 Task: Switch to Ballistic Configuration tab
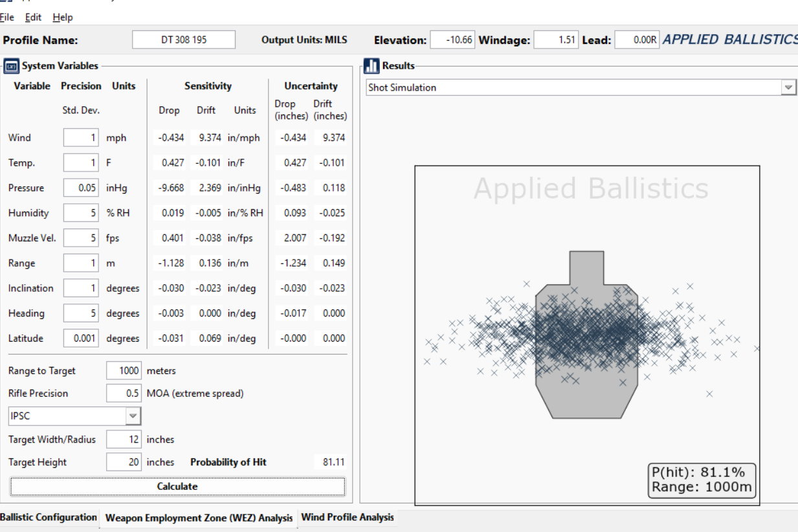point(49,517)
